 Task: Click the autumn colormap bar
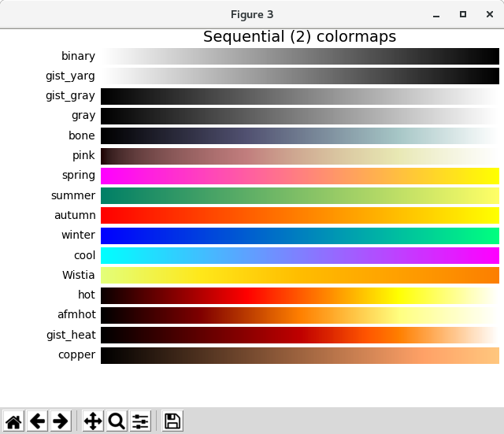coord(300,215)
